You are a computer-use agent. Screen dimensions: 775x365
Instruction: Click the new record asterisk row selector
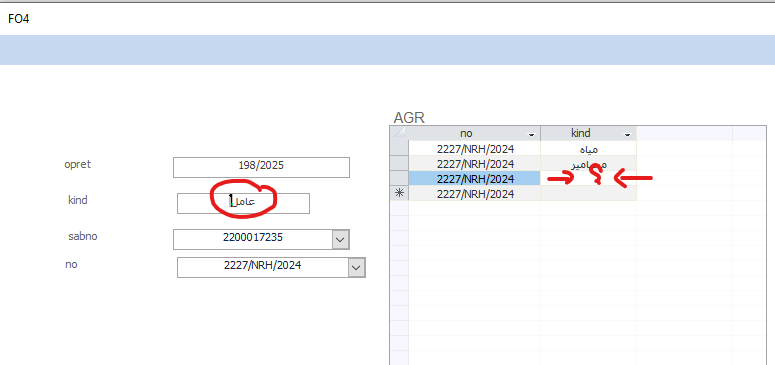pos(399,193)
